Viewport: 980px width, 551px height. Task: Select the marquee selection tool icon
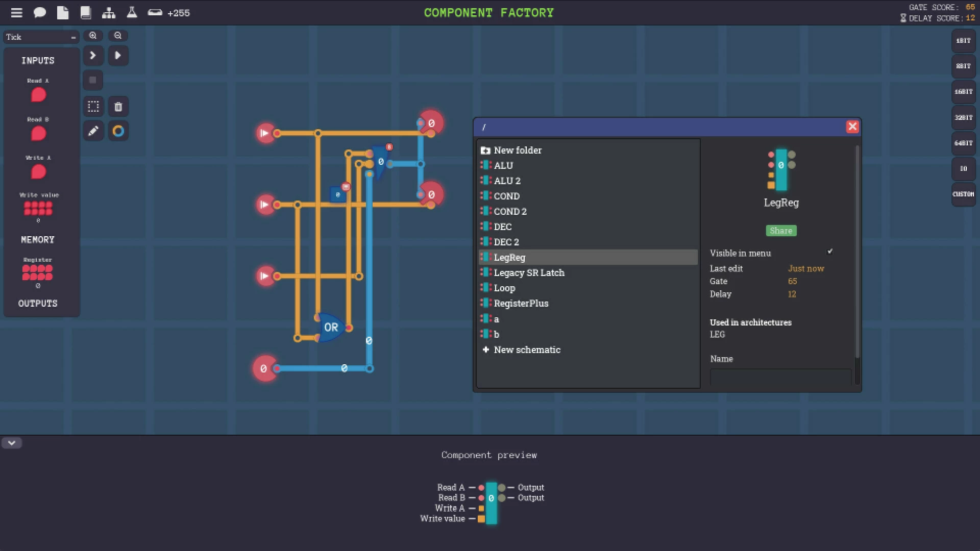point(93,106)
